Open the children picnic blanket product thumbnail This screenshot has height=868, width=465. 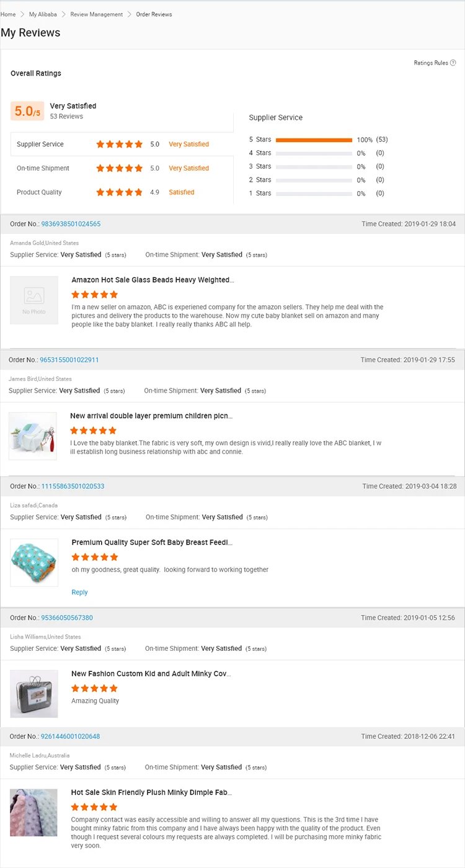tap(33, 436)
